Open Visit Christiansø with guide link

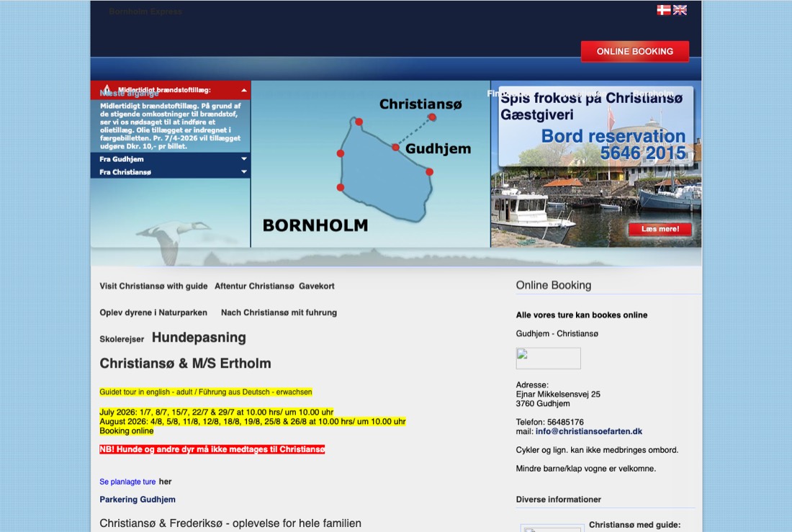[x=153, y=286]
